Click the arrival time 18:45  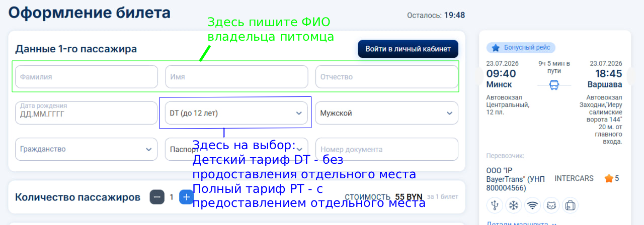pyautogui.click(x=609, y=74)
